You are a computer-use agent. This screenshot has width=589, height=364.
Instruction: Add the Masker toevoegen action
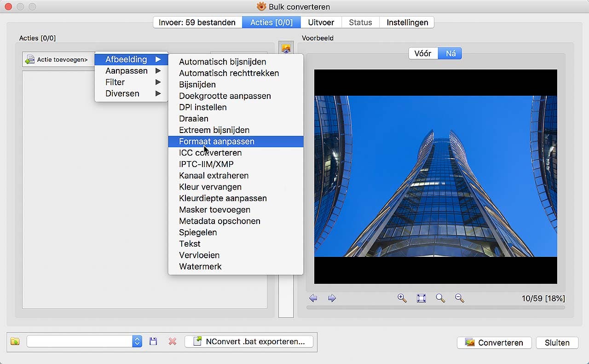236,209
